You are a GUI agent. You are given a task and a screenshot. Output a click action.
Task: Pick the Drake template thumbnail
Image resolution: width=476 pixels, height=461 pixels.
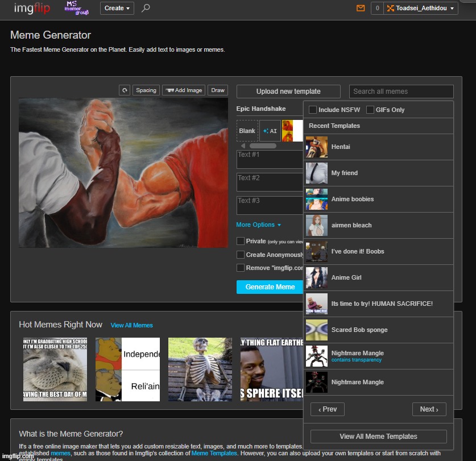click(292, 131)
